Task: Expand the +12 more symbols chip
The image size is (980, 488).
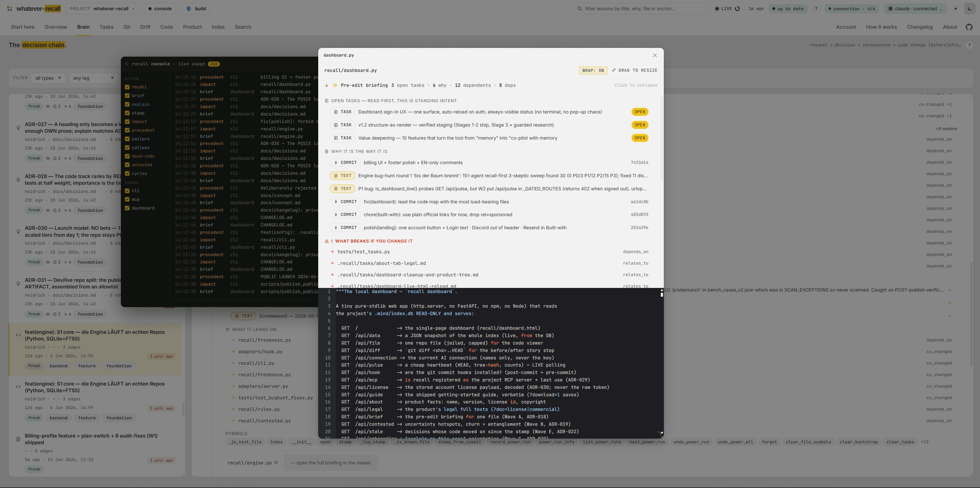Action: [924, 442]
